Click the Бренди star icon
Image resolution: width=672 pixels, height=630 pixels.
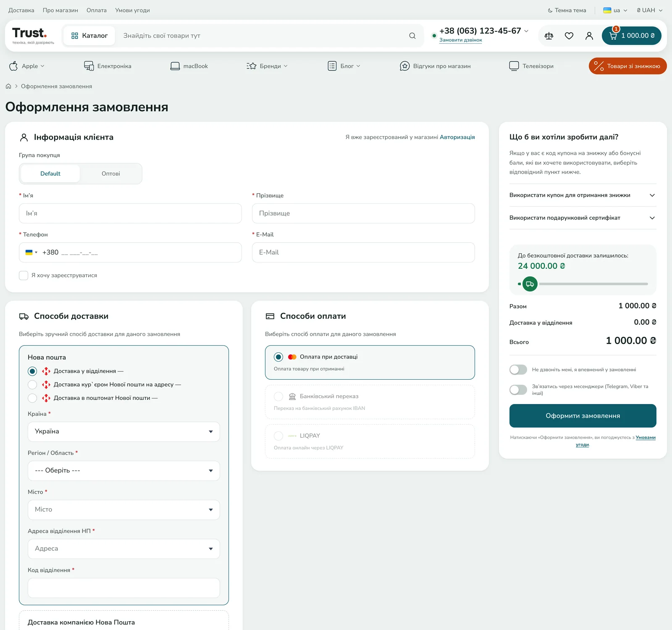[252, 66]
